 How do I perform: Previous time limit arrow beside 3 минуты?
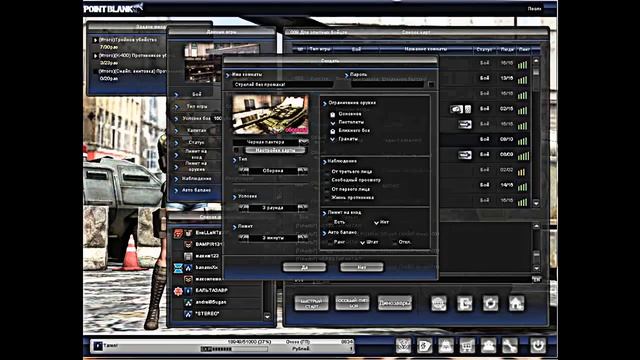tap(244, 238)
